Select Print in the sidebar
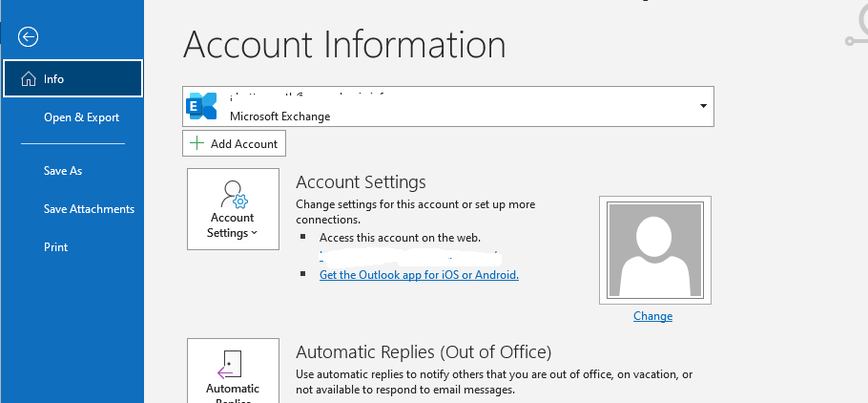The height and width of the screenshot is (403, 868). coord(56,247)
